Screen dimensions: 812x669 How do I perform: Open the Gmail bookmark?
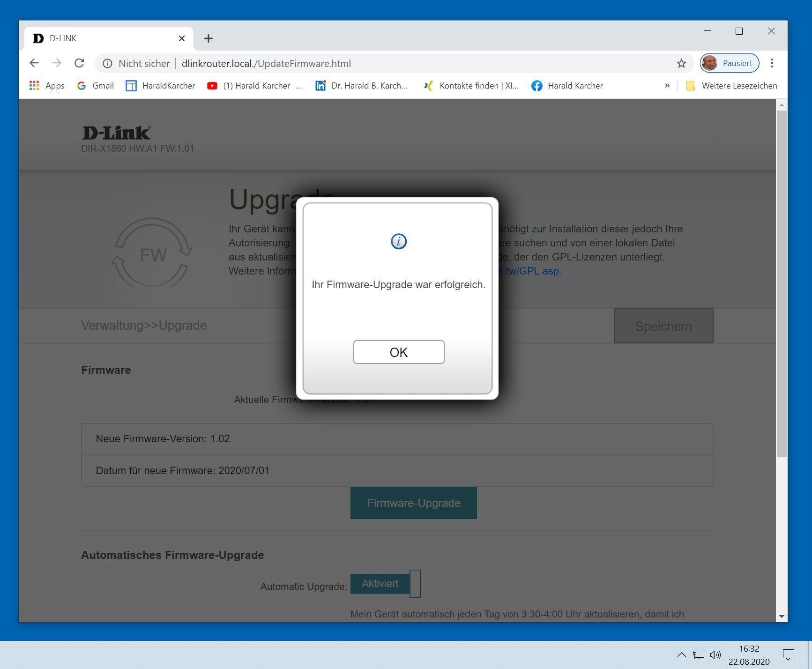pos(96,86)
